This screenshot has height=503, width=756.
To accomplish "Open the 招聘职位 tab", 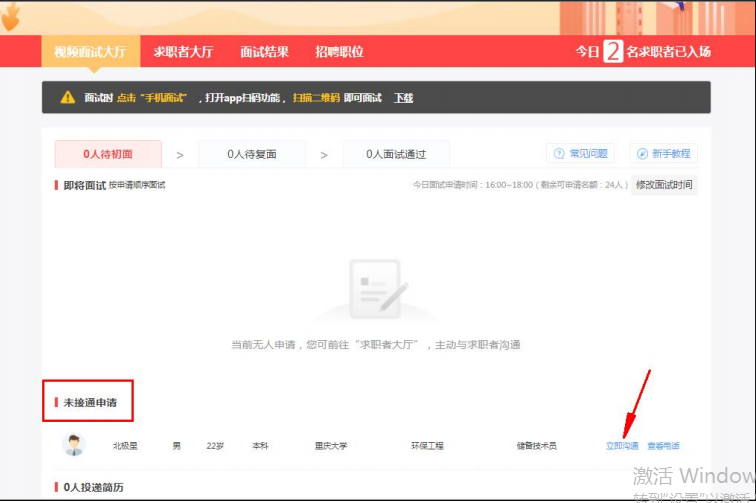I will [x=339, y=52].
